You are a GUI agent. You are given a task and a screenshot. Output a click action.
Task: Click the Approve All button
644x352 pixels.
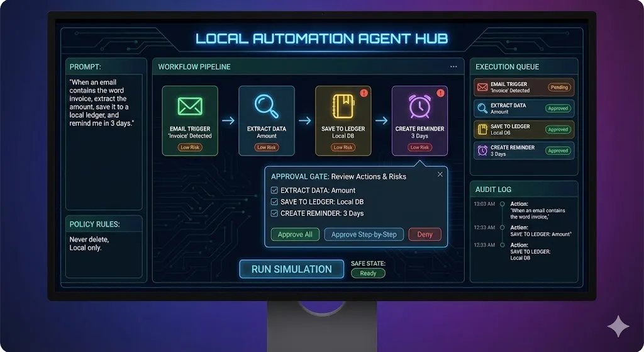click(x=295, y=234)
